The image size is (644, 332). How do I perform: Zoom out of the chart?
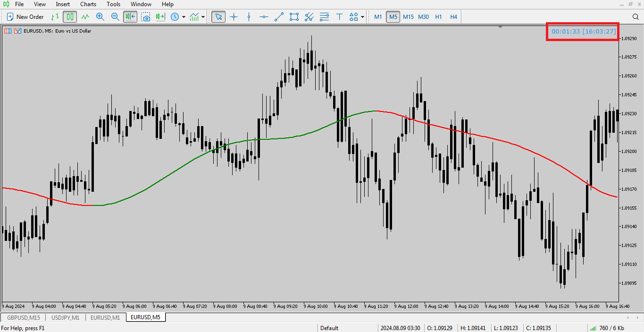click(x=115, y=17)
